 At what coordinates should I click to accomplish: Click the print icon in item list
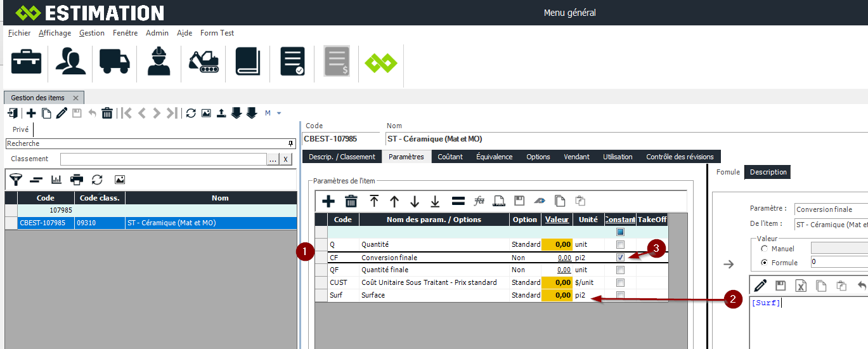[x=77, y=180]
